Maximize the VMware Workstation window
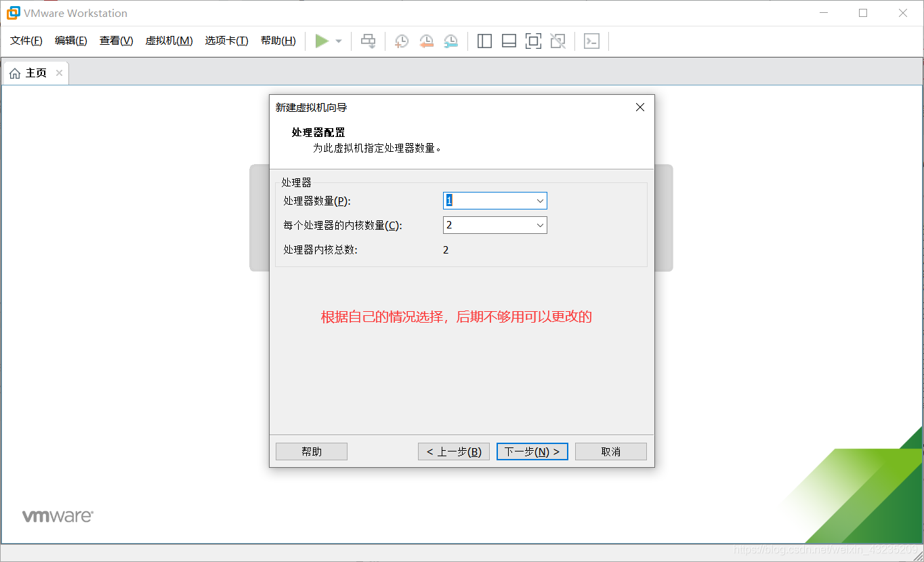 863,13
